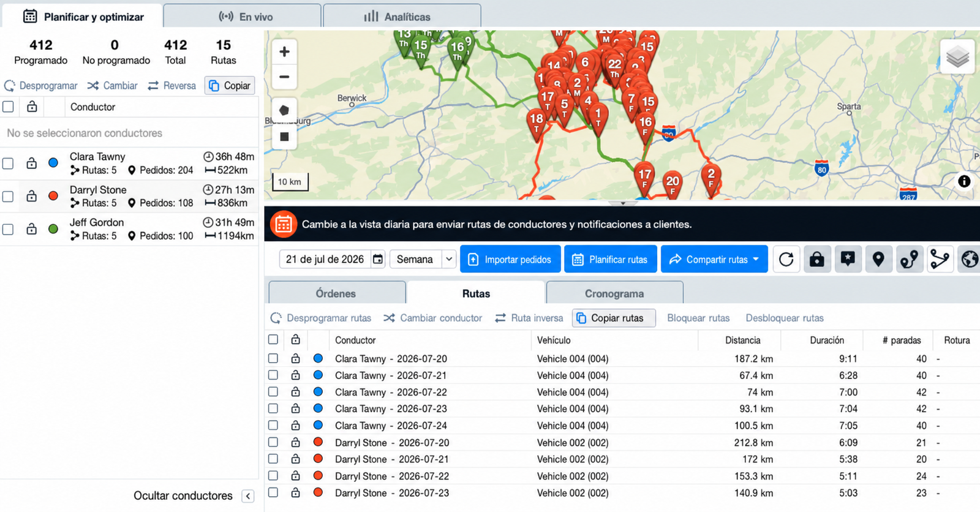Check the Clara Tawny 2026-07-21 route row

click(x=273, y=375)
